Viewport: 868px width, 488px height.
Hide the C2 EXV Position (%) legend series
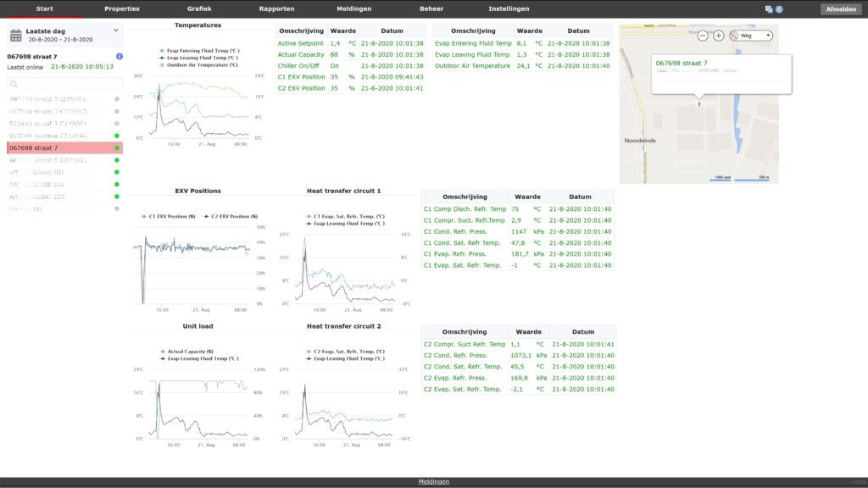(x=231, y=216)
